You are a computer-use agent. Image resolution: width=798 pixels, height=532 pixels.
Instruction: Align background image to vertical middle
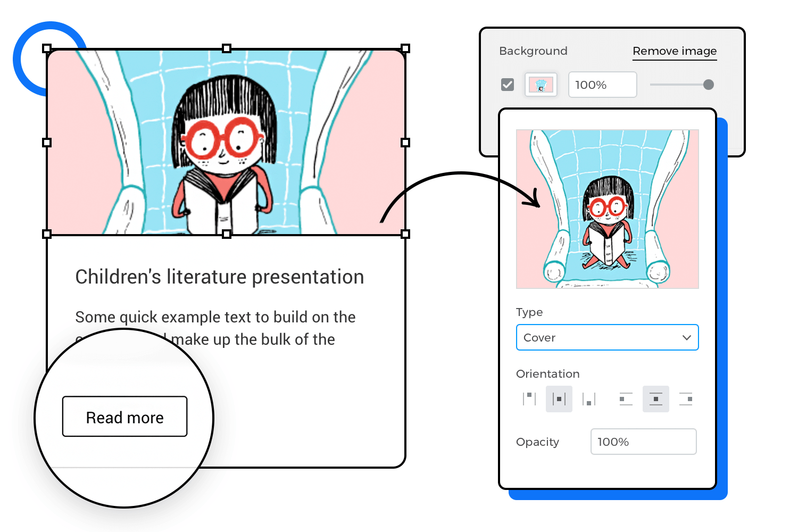[x=559, y=399]
